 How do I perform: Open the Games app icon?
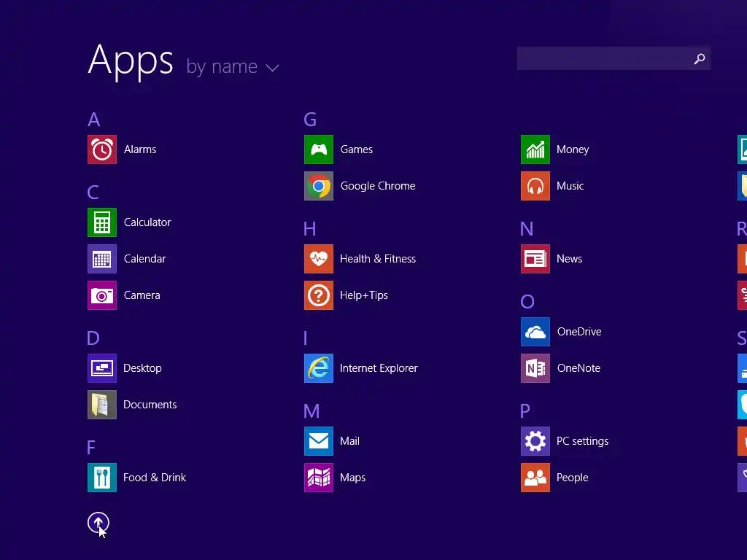319,149
